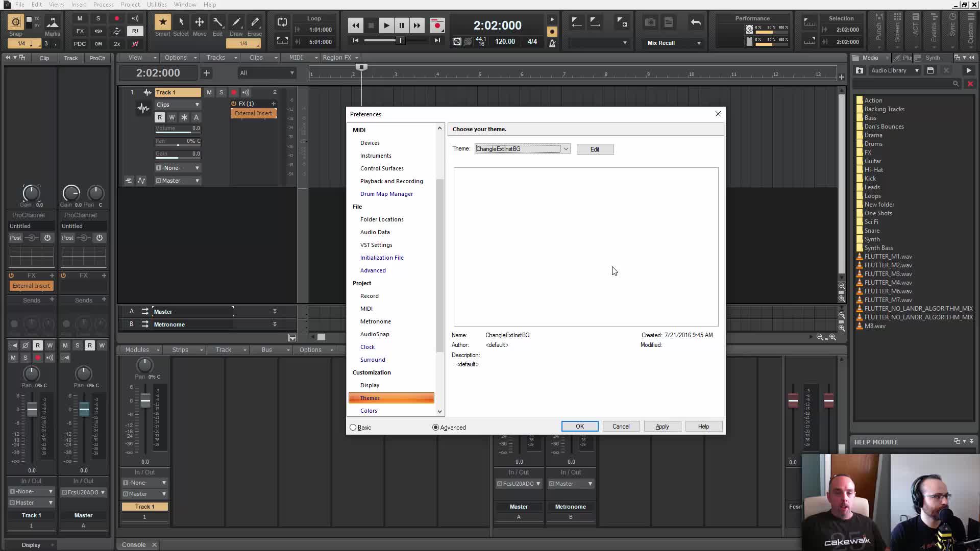This screenshot has width=980, height=551.
Task: Click the metronome icon in transport
Action: (x=552, y=43)
